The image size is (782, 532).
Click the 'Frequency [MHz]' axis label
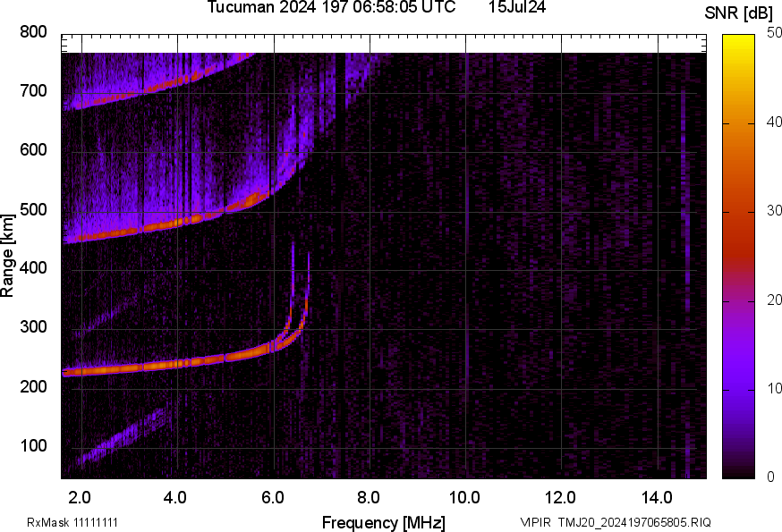(384, 522)
